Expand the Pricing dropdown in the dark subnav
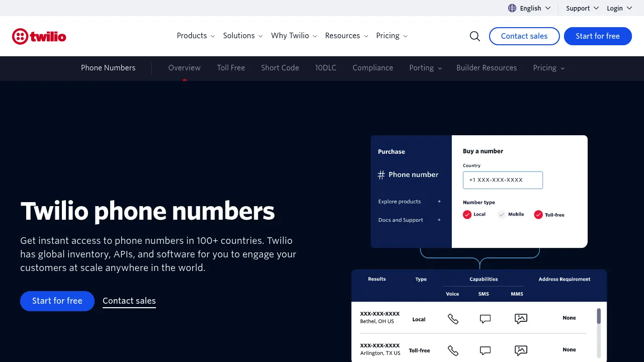The image size is (644, 362). click(549, 68)
